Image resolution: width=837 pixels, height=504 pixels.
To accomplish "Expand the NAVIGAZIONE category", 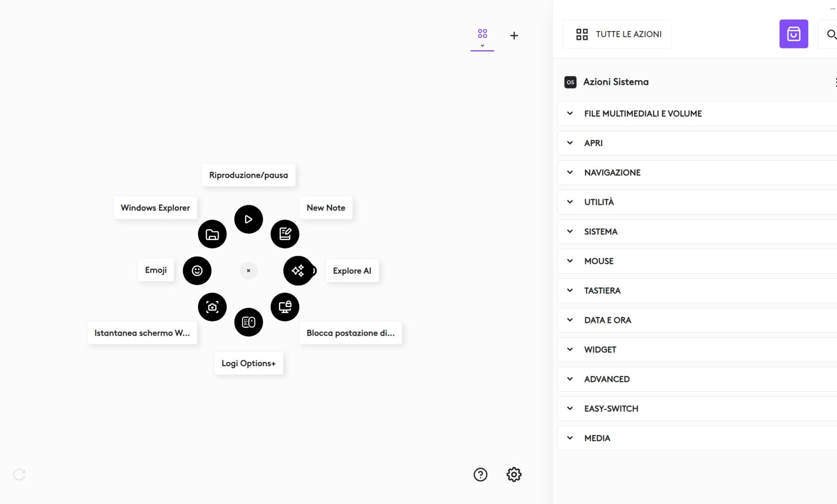I will coord(612,173).
